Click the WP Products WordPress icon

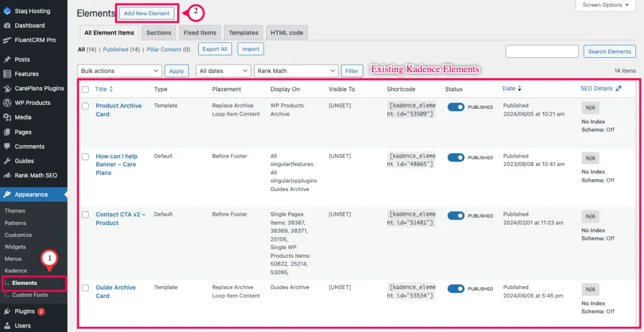point(7,102)
